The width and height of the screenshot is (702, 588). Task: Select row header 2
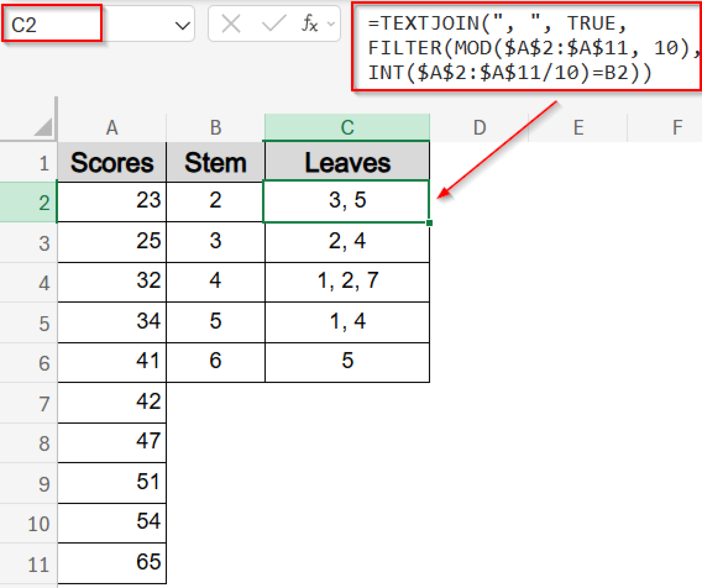(x=41, y=202)
